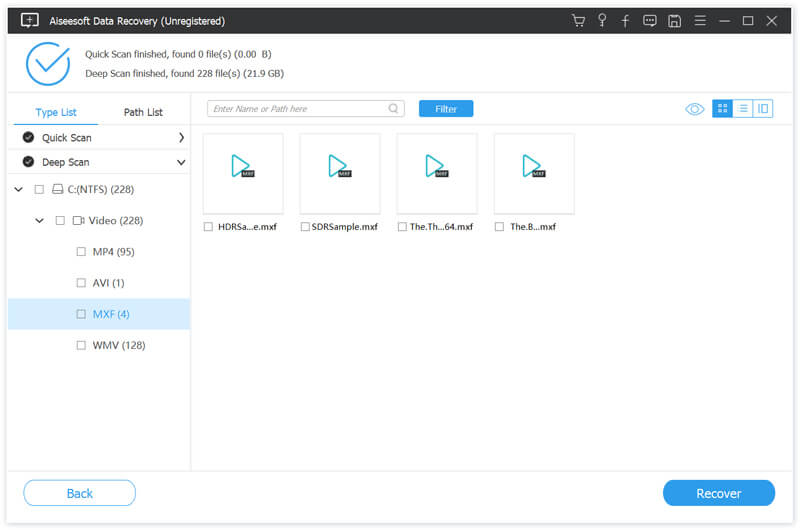This screenshot has height=530, width=800.
Task: Switch to detail column view layout
Action: [x=763, y=109]
